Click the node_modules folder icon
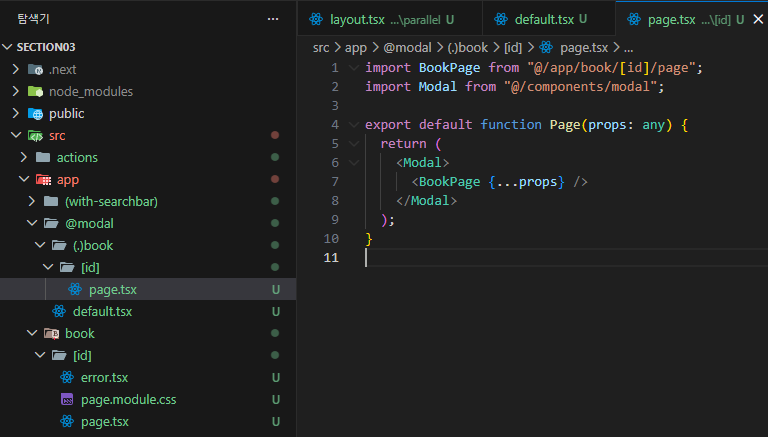Viewport: 768px width, 437px height. click(x=36, y=91)
